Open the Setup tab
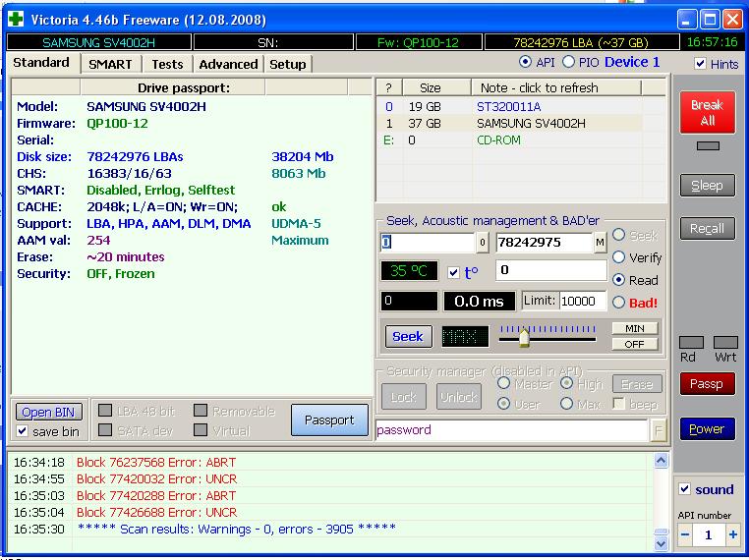Screen dimensions: 749x560 (288, 64)
